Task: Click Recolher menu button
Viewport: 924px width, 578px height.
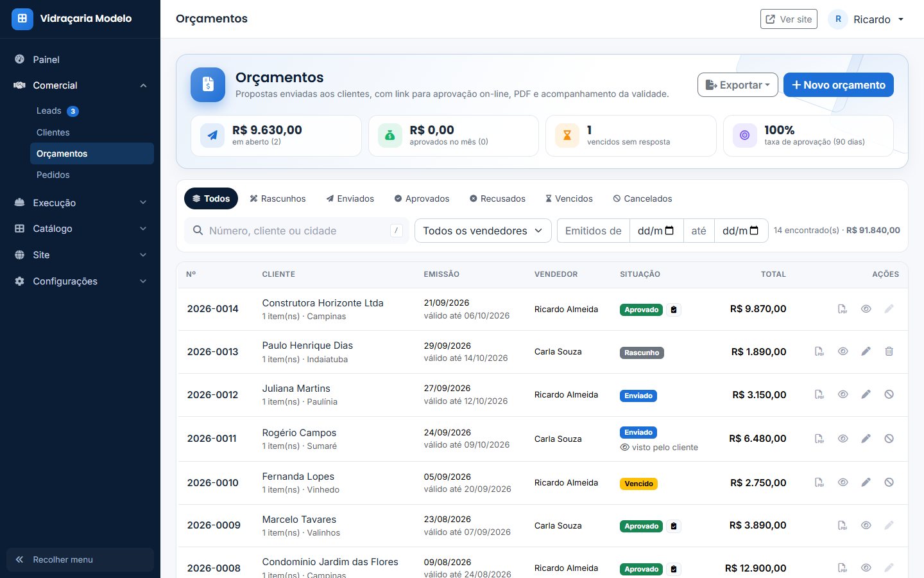Action: click(80, 559)
